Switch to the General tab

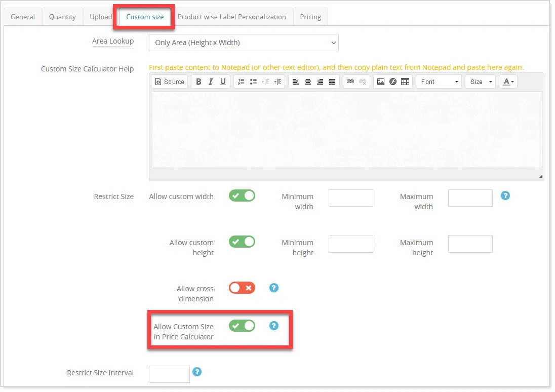tap(23, 17)
